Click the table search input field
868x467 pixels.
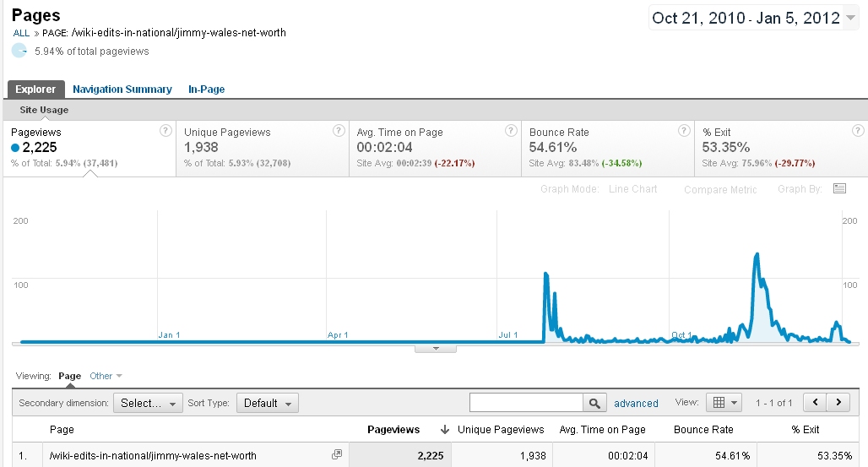[x=526, y=403]
